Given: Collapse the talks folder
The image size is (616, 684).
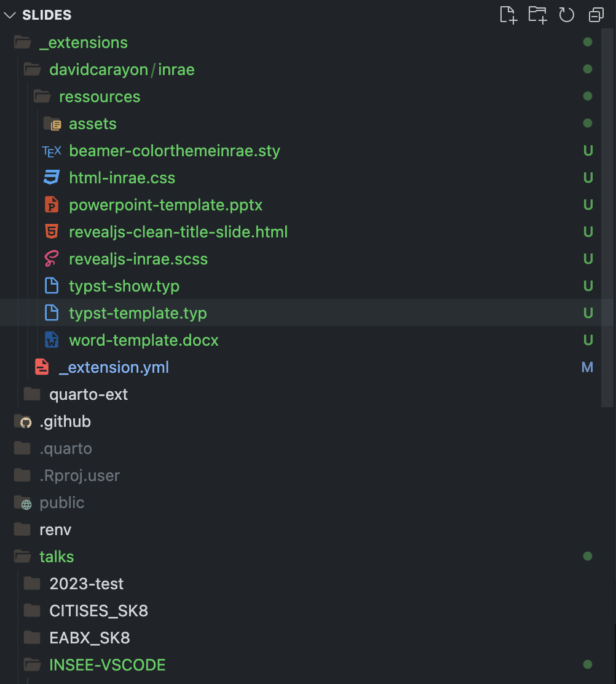Looking at the screenshot, I should pyautogui.click(x=57, y=557).
